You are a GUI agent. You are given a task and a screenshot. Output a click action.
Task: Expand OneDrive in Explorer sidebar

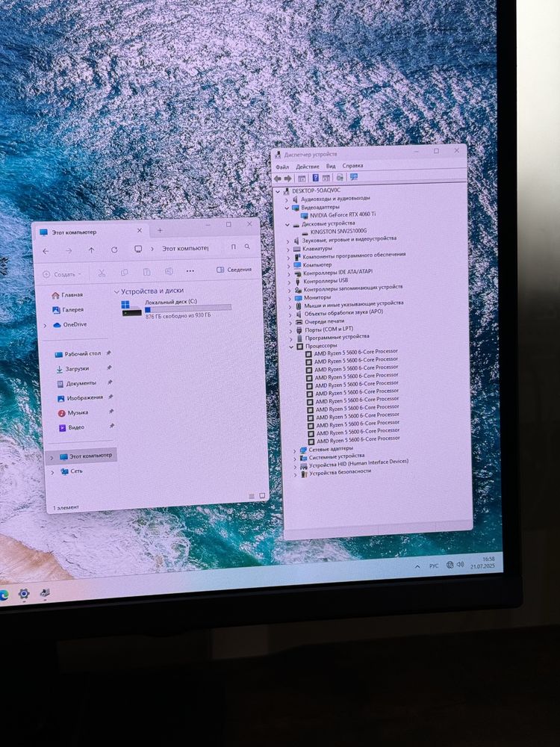tap(46, 326)
